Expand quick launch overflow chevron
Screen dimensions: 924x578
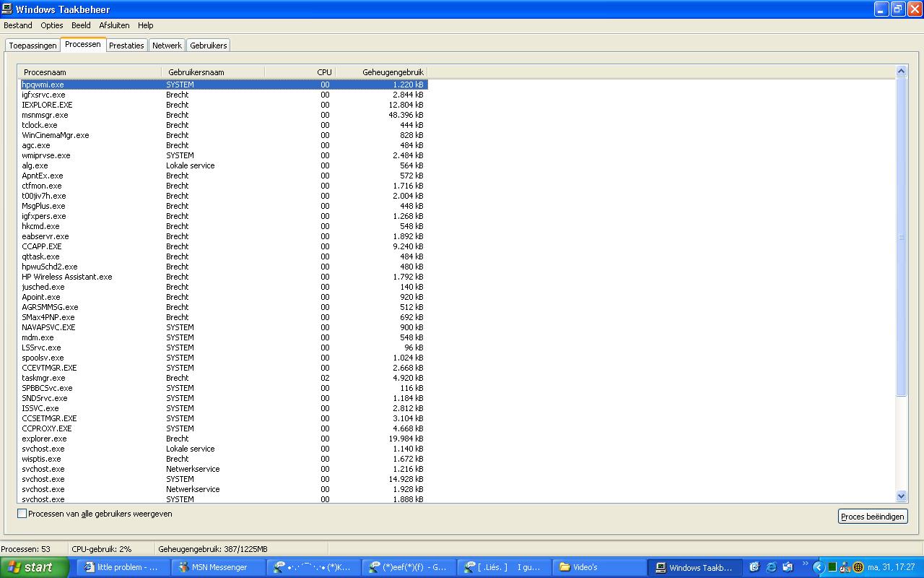point(805,565)
